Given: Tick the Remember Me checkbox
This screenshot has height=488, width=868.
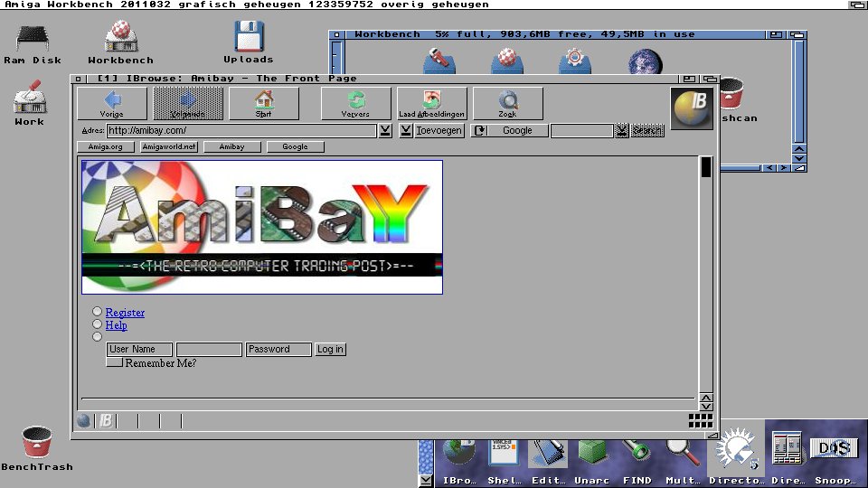Looking at the screenshot, I should [115, 363].
